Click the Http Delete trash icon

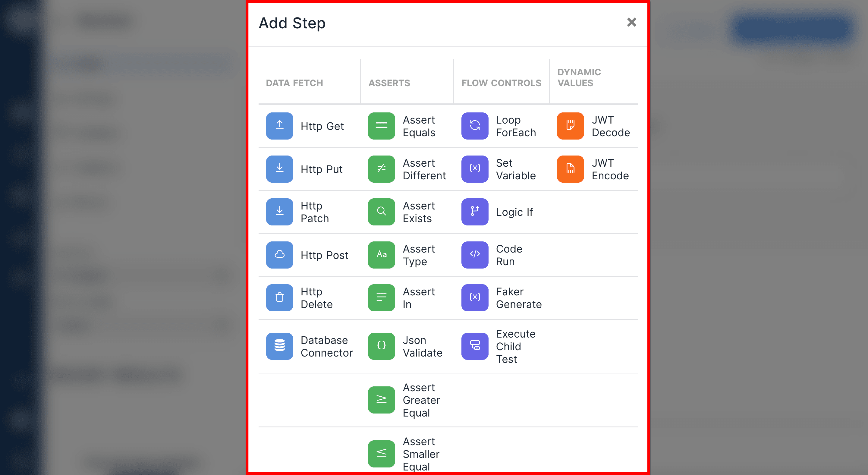click(x=279, y=297)
